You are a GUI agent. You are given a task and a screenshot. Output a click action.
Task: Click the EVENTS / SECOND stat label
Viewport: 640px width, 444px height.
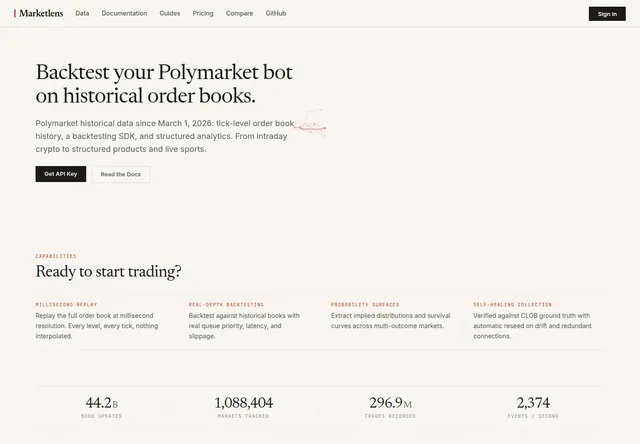pyautogui.click(x=533, y=416)
